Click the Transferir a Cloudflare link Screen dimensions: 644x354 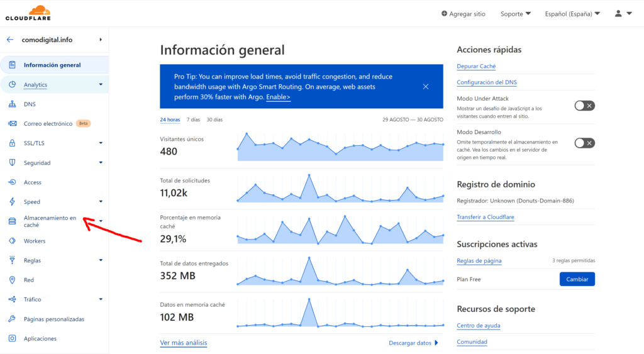click(x=486, y=217)
